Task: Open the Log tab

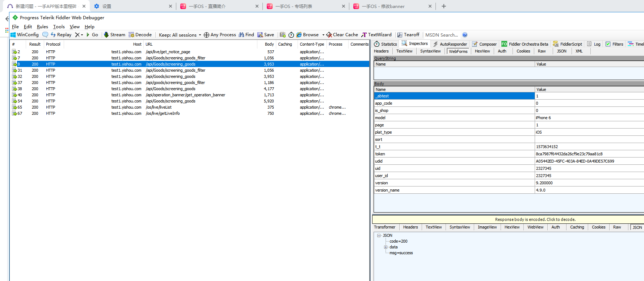Action: [594, 44]
